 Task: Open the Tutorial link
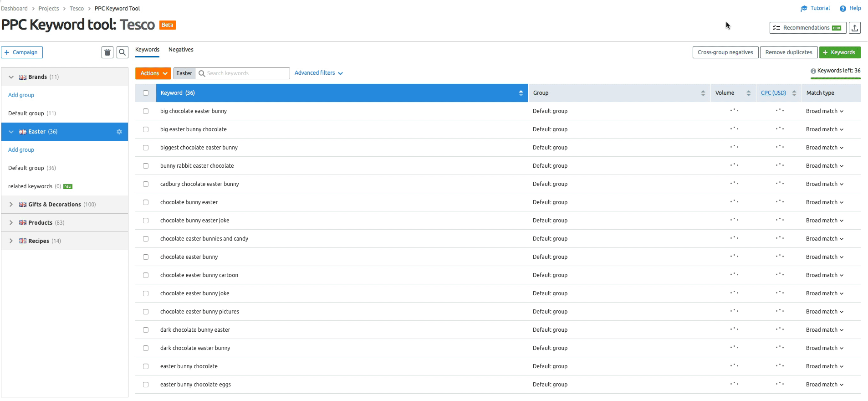(815, 8)
